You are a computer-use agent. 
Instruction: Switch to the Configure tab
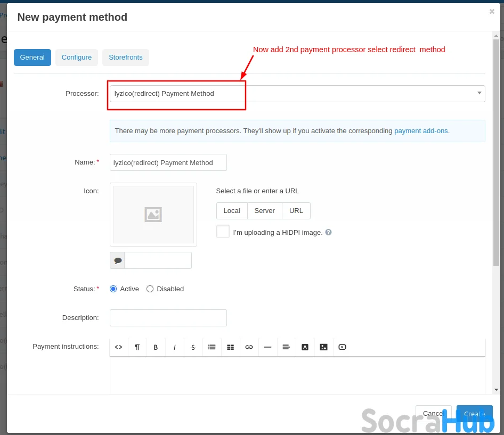77,58
